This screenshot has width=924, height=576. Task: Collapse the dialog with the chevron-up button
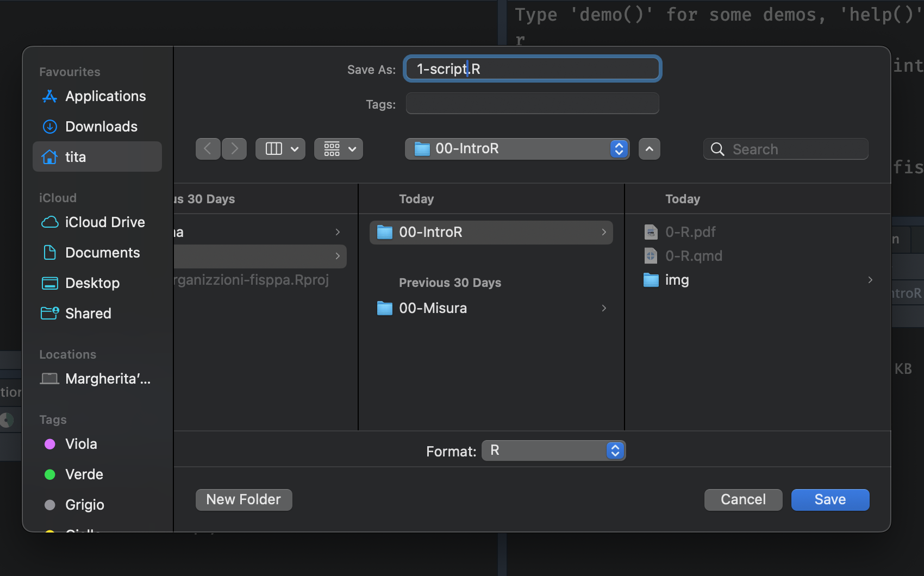tap(649, 149)
